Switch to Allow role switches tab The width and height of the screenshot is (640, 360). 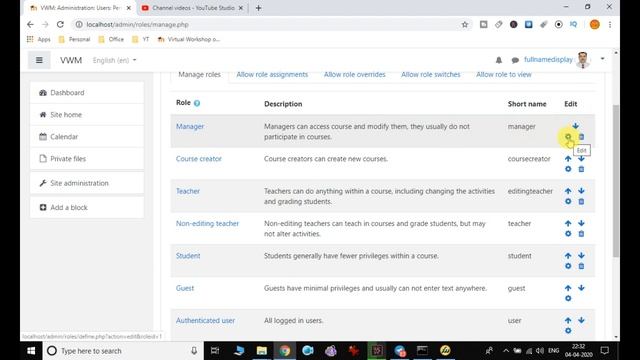tap(431, 74)
